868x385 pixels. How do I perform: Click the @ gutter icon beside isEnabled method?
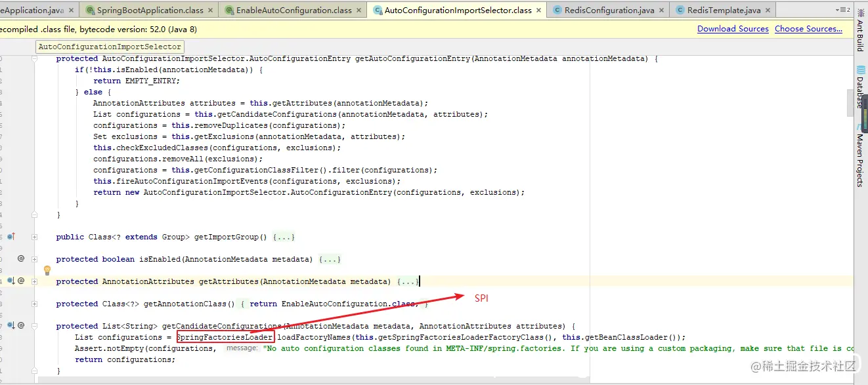coord(21,258)
